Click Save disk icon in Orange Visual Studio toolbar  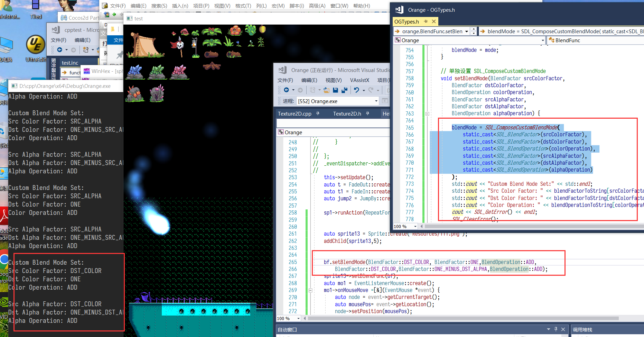335,90
